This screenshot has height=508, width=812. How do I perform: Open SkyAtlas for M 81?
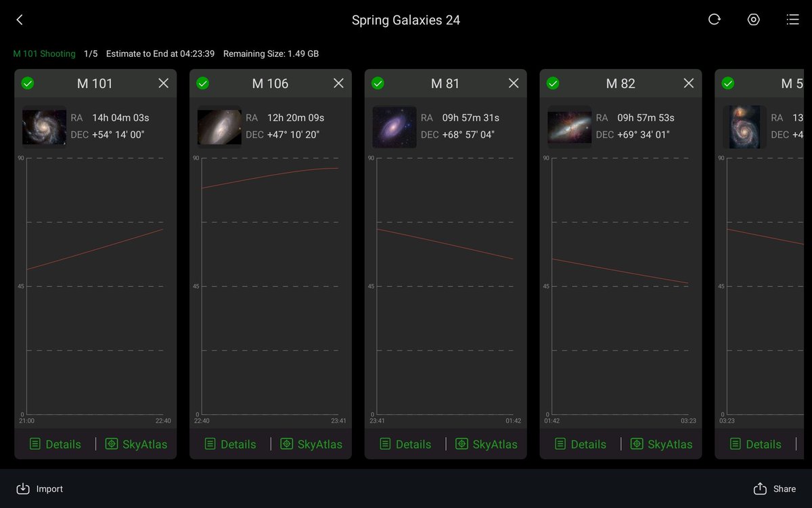(x=486, y=444)
